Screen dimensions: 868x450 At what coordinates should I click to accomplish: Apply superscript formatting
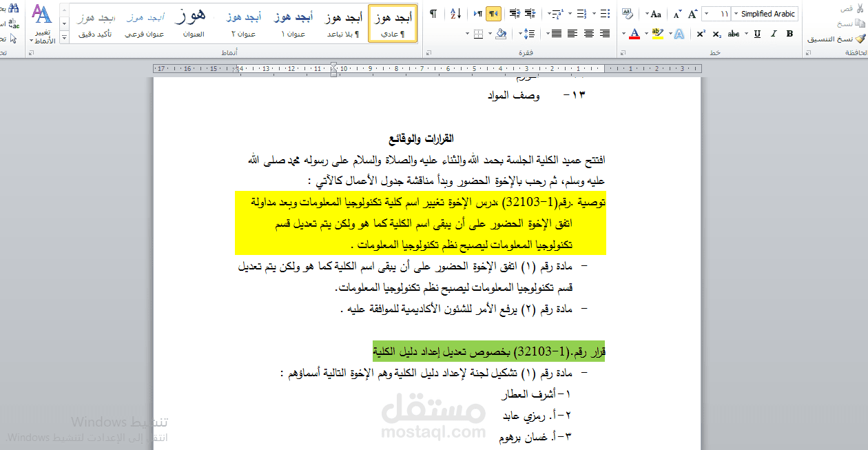click(701, 34)
